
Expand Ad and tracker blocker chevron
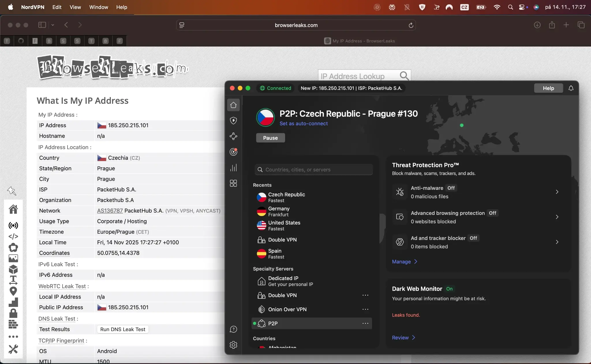coord(557,242)
